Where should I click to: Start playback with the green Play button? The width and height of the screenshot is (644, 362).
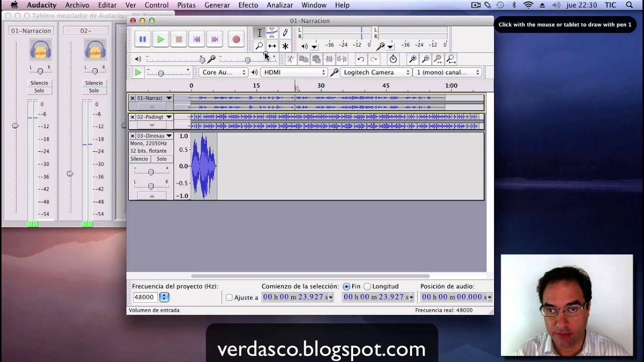[x=160, y=39]
